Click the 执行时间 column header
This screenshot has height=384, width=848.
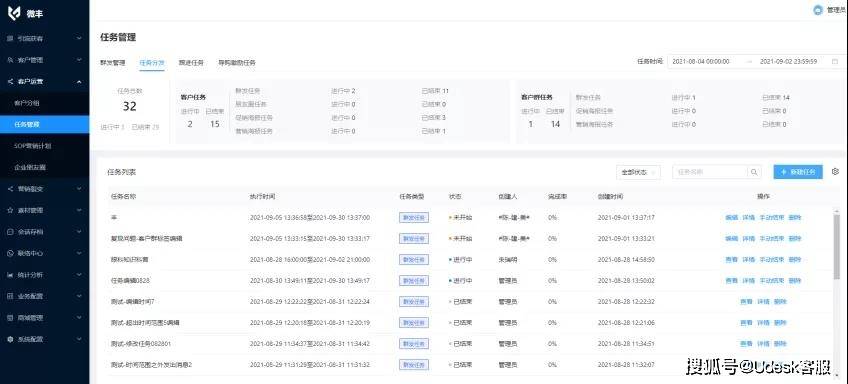pos(262,197)
